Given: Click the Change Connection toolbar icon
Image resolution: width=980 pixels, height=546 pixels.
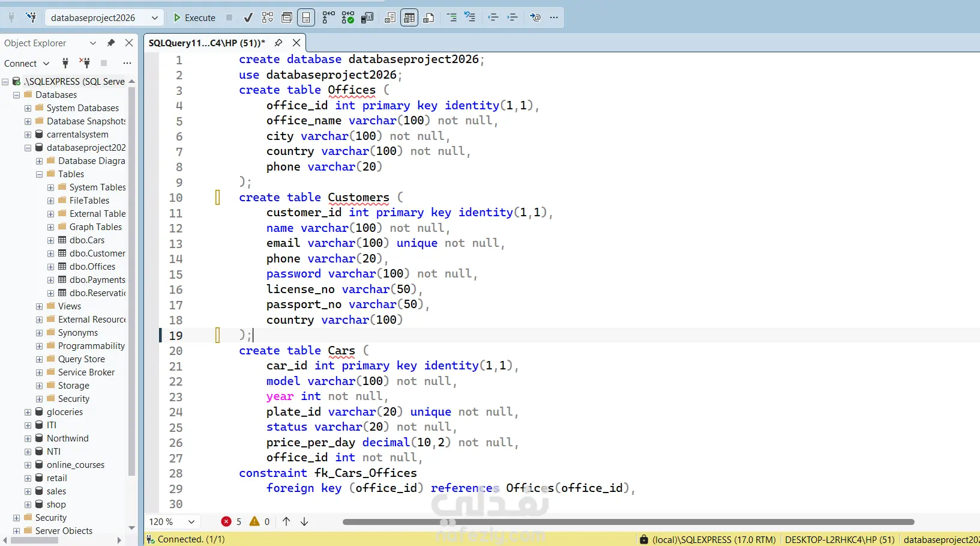Looking at the screenshot, I should [31, 17].
